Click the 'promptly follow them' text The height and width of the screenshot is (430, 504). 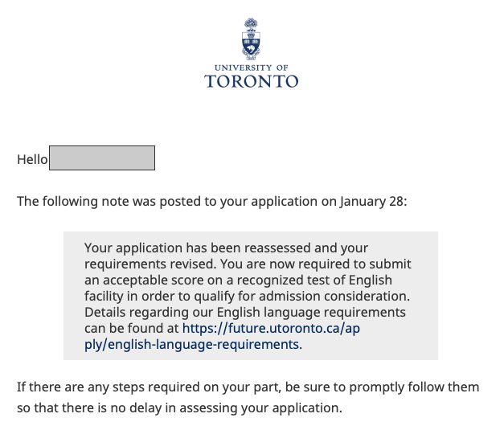click(x=414, y=387)
